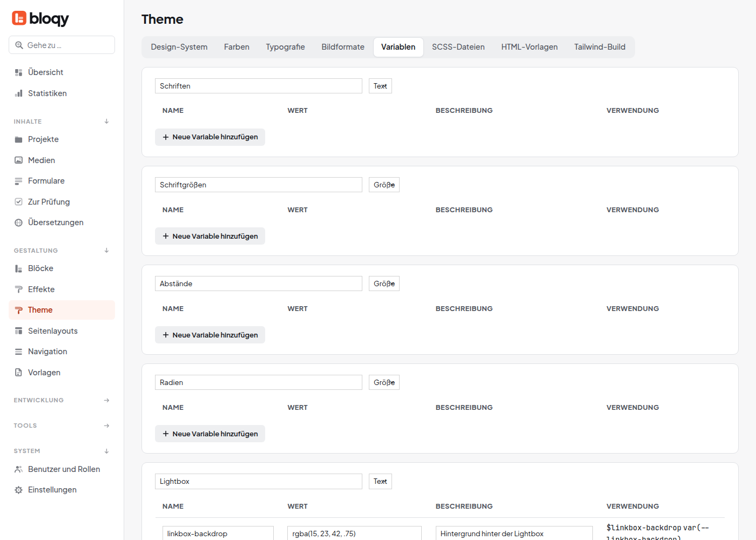Open type dropdown for Abstände group

click(x=384, y=283)
